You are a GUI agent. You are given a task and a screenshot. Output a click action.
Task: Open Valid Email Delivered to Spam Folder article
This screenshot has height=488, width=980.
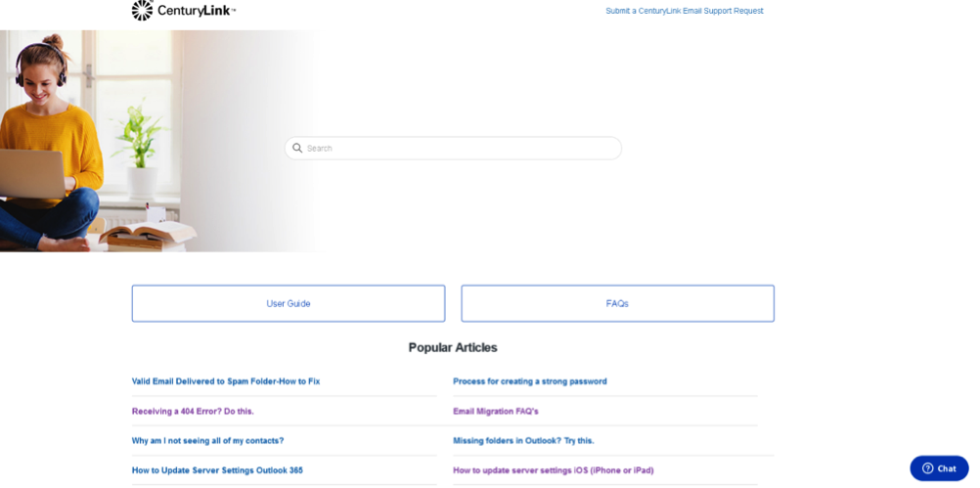point(226,381)
